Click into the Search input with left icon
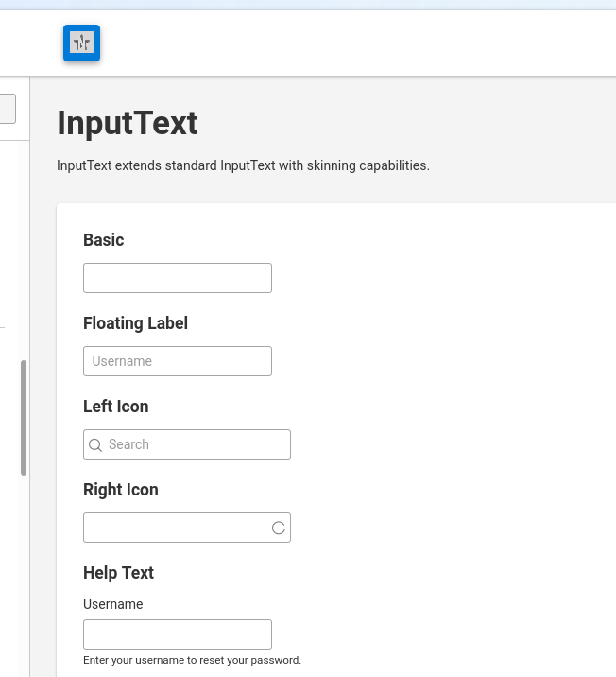The height and width of the screenshot is (677, 616). [x=187, y=444]
